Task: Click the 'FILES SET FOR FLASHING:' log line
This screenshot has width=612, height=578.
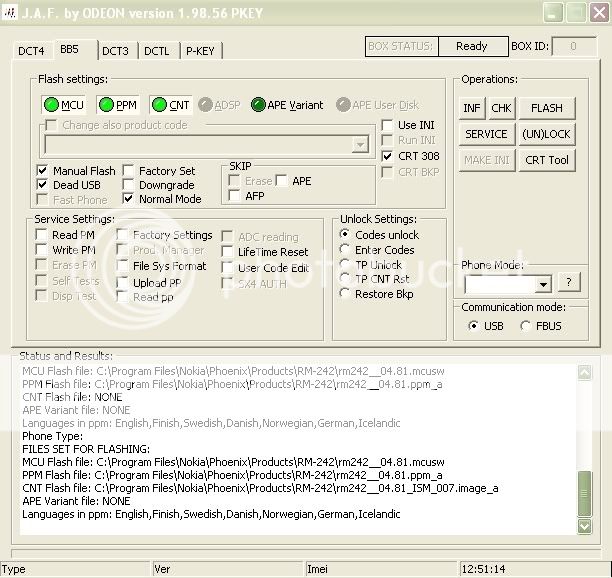Action: coord(86,449)
